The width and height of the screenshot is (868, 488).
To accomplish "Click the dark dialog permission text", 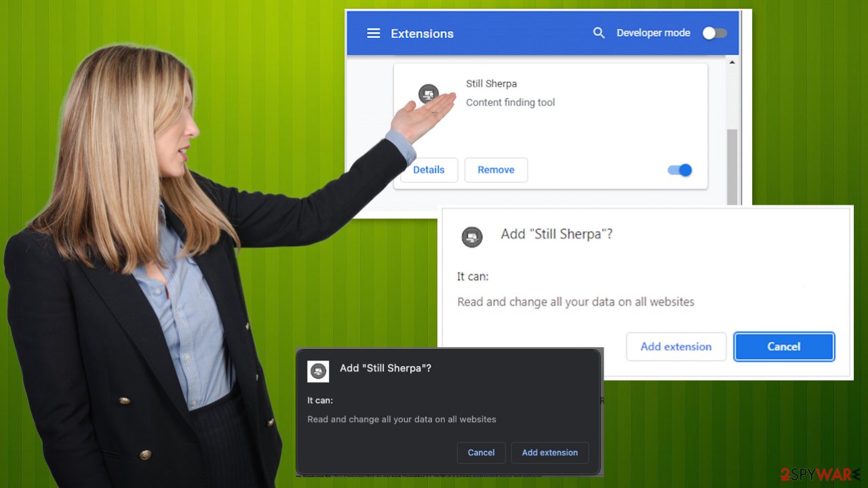I will [402, 419].
